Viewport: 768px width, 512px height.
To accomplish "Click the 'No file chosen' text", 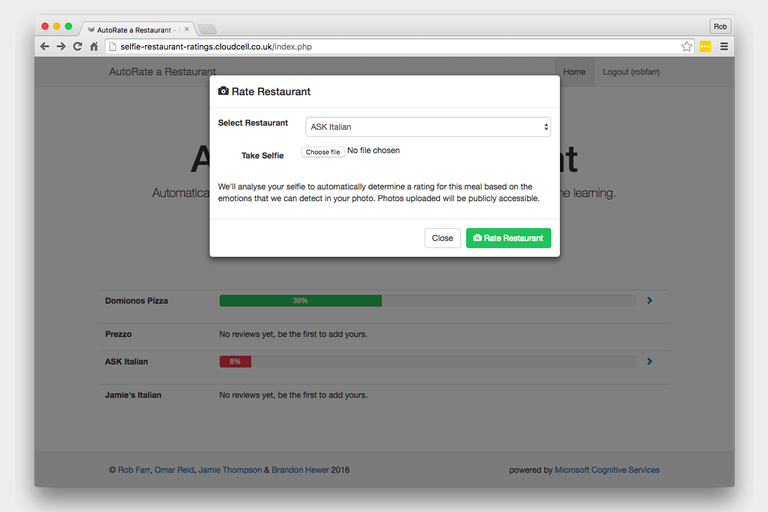I will [x=373, y=150].
